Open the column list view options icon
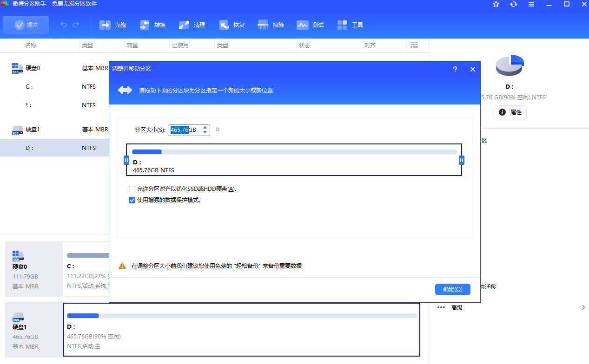This screenshot has width=589, height=364. (415, 45)
